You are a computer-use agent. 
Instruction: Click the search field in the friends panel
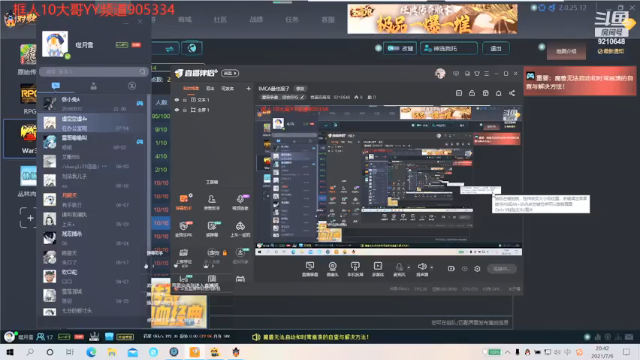click(x=94, y=72)
